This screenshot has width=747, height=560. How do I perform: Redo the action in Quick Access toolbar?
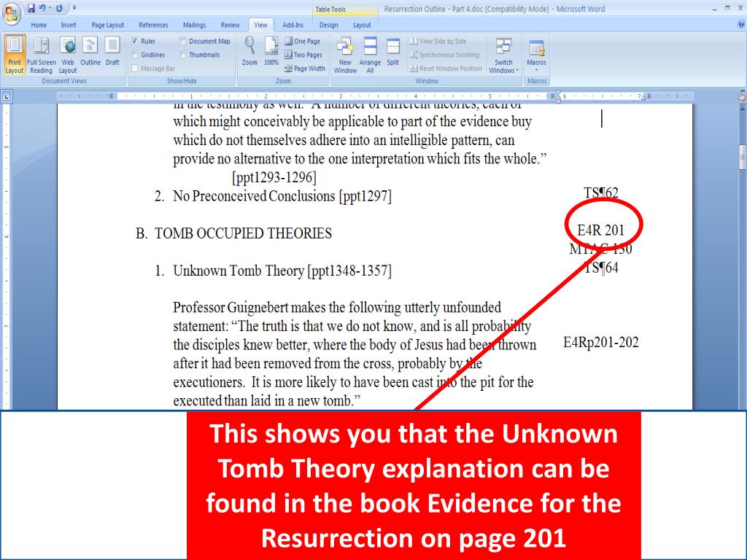[60, 8]
